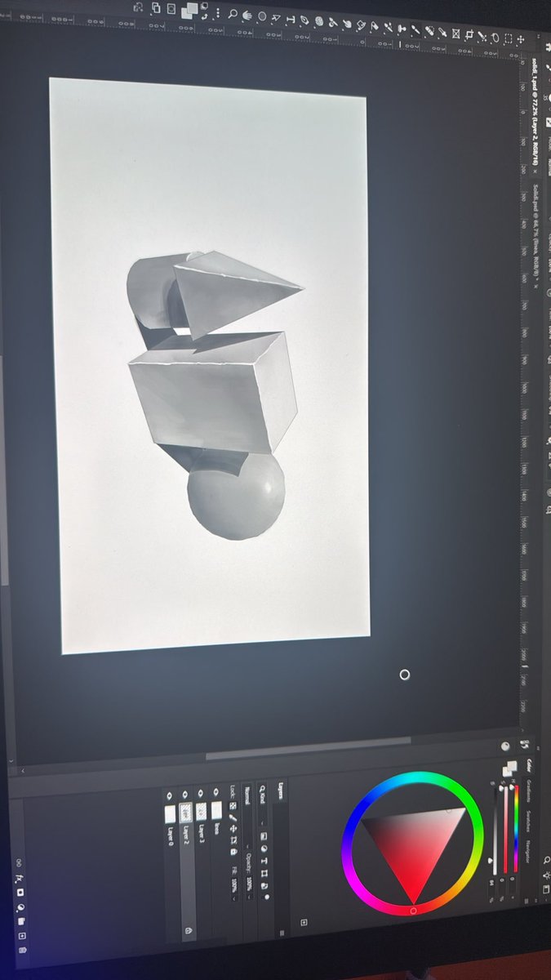Add a layer mask from Layers panel
Image resolution: width=551 pixels, height=980 pixels.
pos(20,893)
